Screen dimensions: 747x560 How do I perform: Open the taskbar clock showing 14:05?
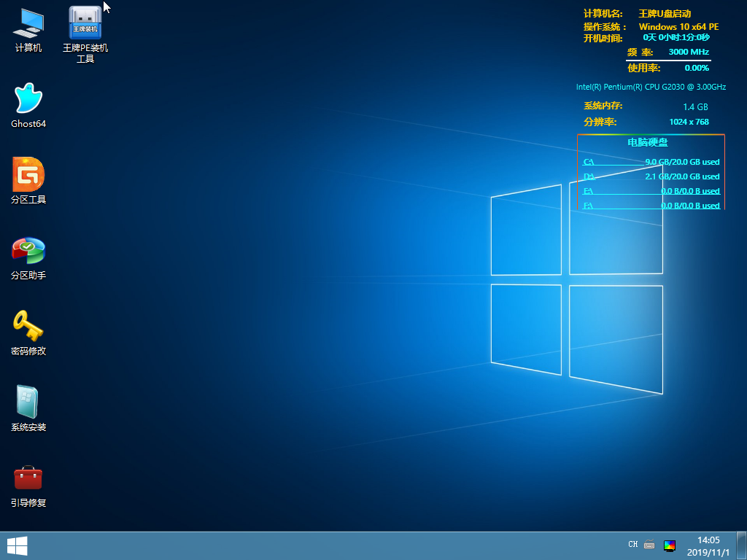708,546
